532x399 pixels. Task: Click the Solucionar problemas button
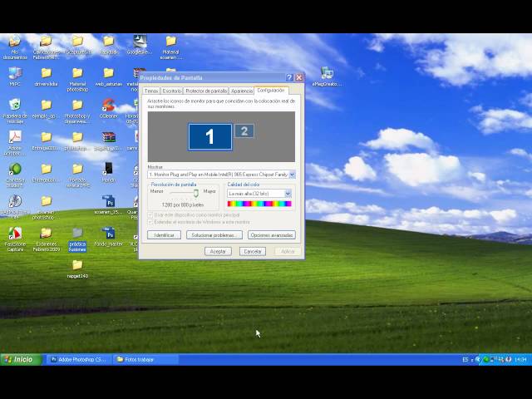click(214, 235)
